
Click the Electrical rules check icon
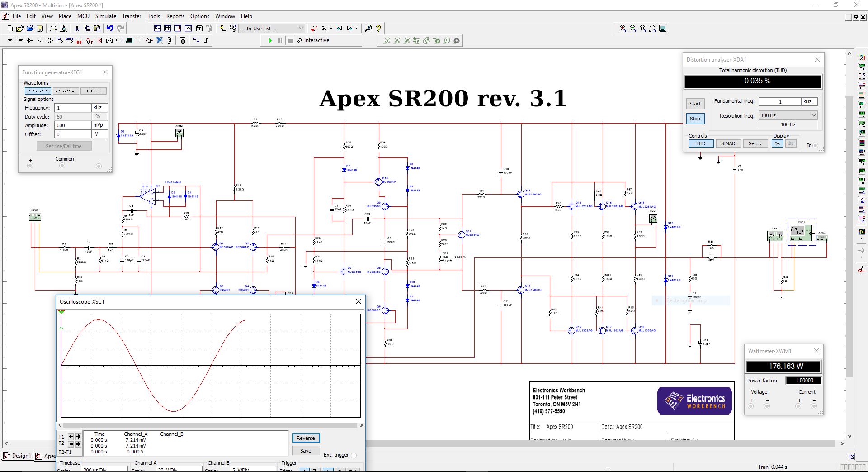[x=313, y=28]
